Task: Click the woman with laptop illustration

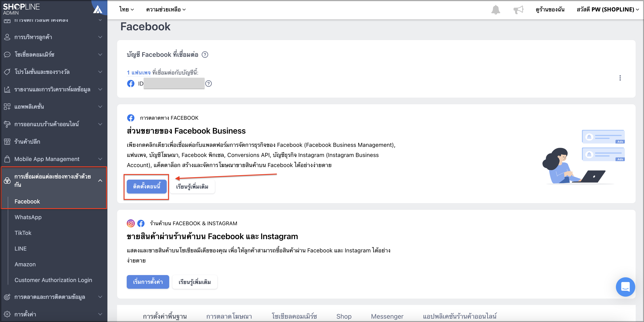Action: 583,157
